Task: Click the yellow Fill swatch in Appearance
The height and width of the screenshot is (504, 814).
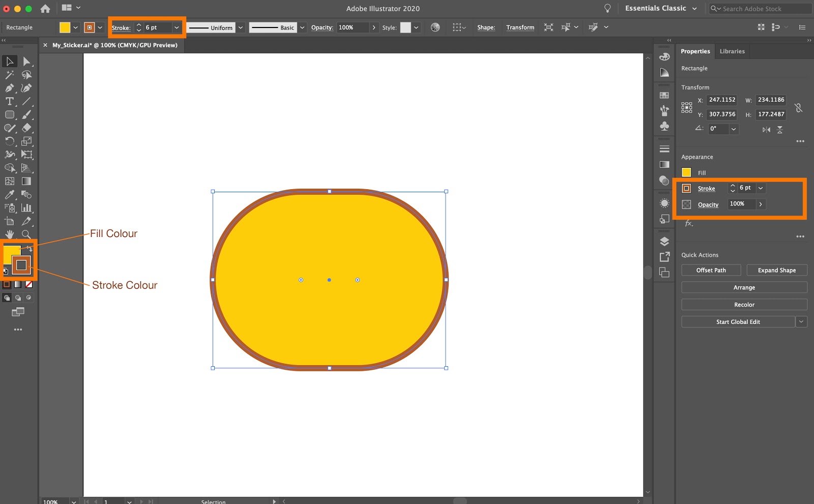Action: point(687,172)
